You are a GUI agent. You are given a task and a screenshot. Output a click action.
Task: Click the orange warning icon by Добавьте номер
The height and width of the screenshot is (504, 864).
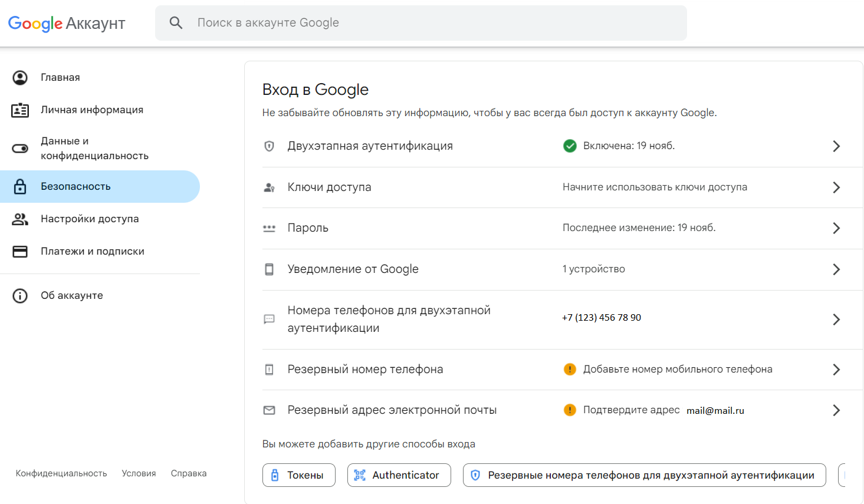570,369
